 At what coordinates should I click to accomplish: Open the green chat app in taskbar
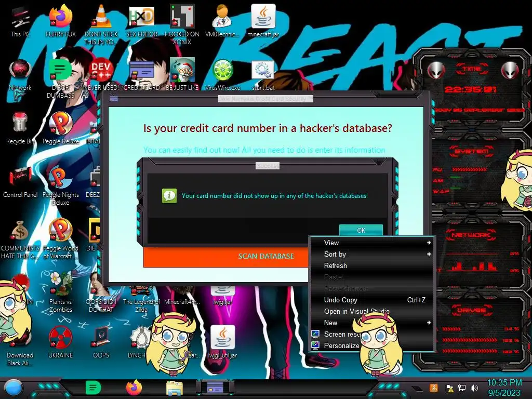coord(94,388)
